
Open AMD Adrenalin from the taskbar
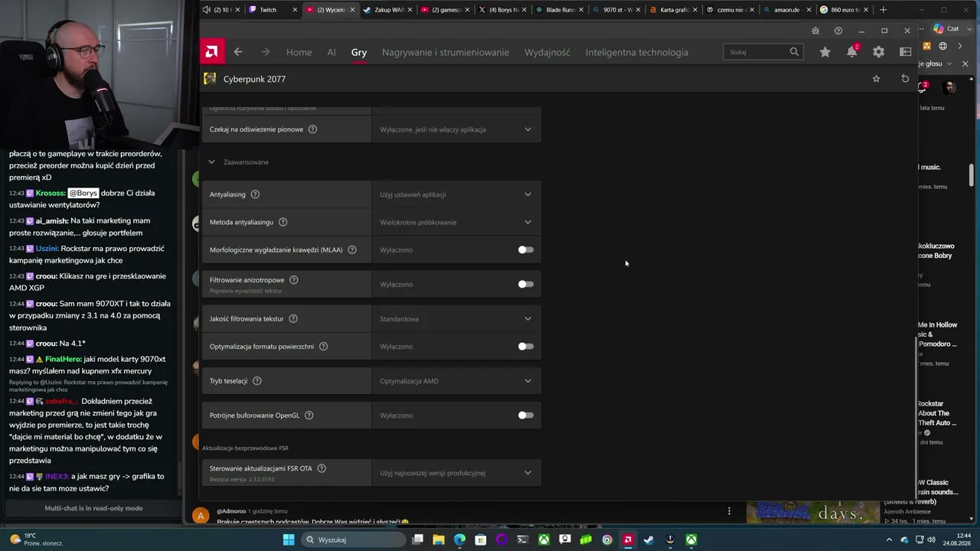click(628, 540)
